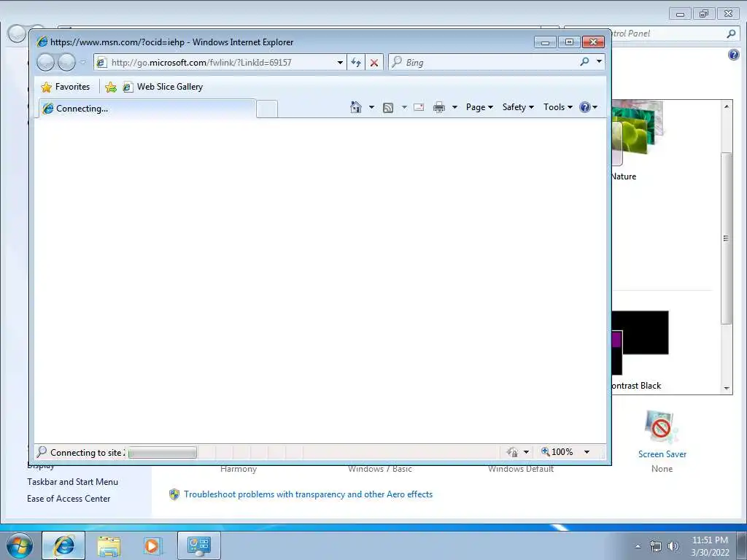Click the Add to Favorites Bar icon
The image size is (747, 560).
coord(111,87)
